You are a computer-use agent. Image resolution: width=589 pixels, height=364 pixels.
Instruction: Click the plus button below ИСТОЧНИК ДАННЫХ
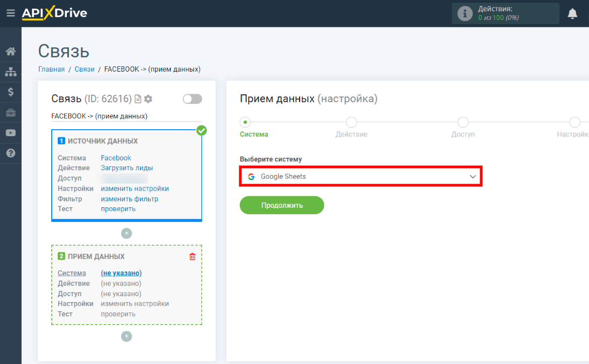[x=127, y=233]
